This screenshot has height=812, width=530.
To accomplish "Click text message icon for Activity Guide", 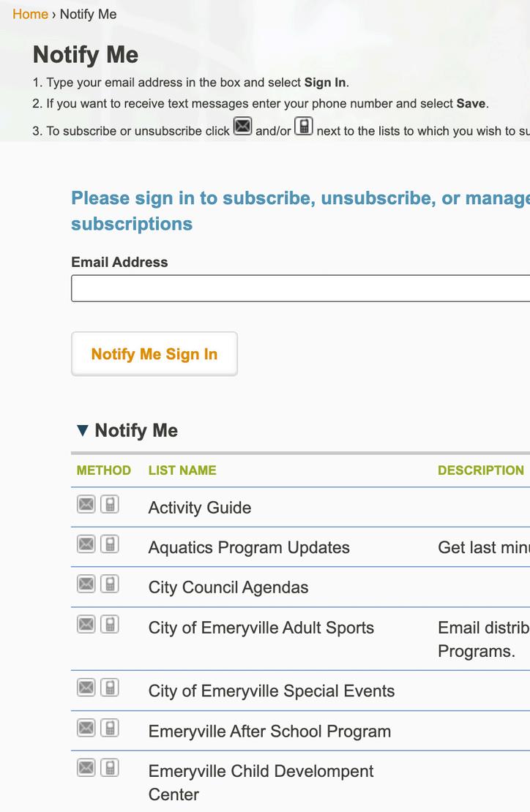I will click(110, 504).
